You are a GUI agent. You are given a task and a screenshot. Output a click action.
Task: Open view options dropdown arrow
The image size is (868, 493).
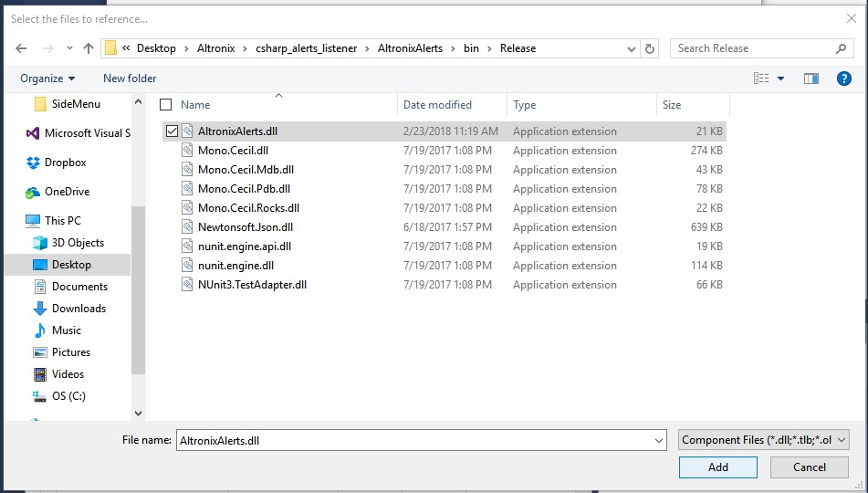[x=780, y=79]
